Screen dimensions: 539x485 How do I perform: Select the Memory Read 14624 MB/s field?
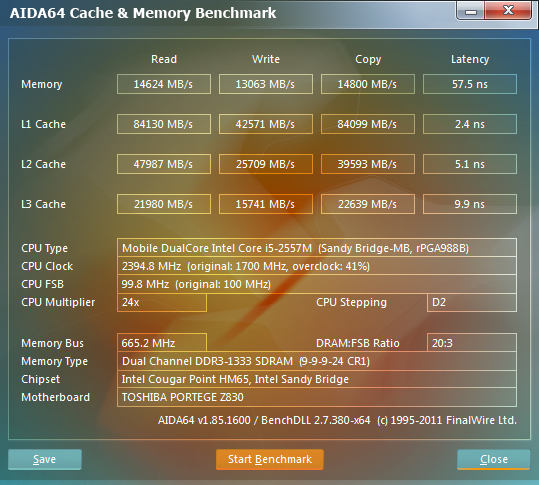[164, 84]
